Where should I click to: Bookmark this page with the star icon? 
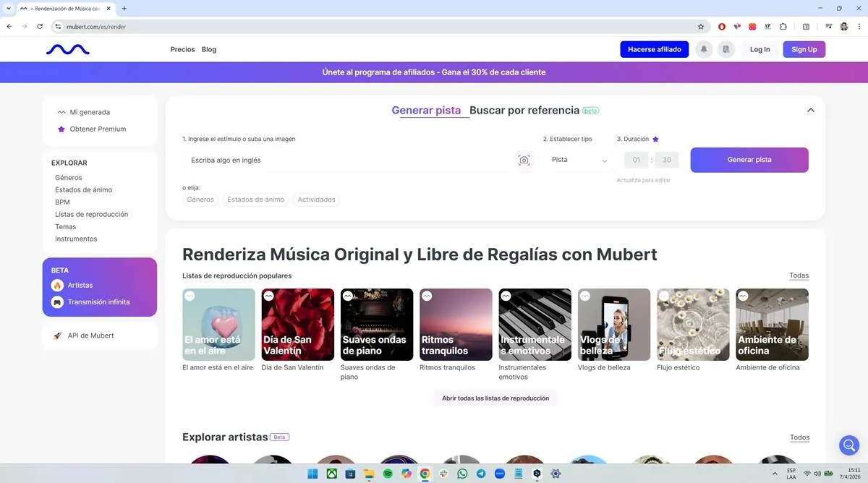(700, 26)
